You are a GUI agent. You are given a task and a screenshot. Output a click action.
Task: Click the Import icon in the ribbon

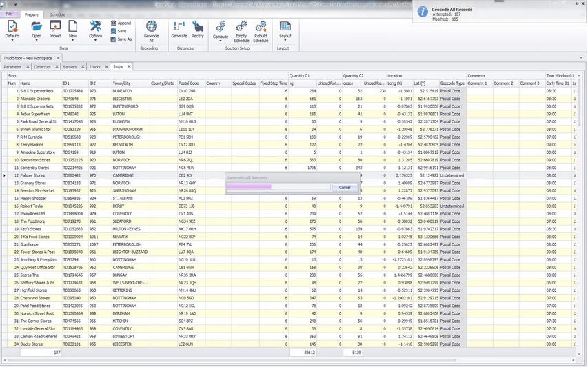54,27
